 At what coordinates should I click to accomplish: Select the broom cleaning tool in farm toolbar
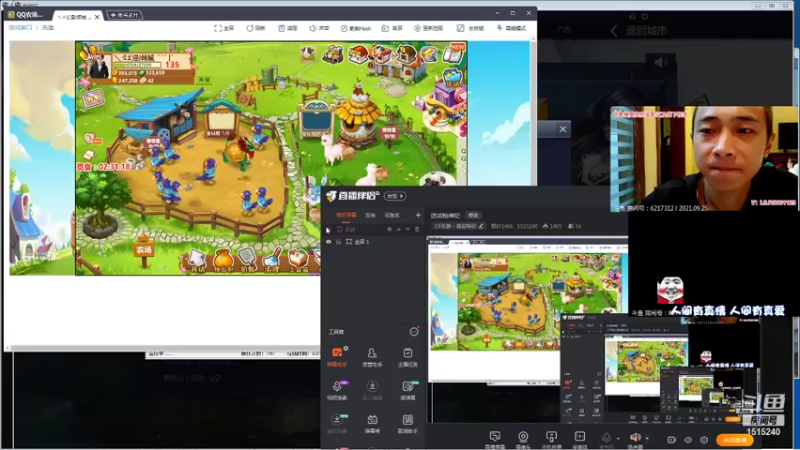[x=273, y=260]
